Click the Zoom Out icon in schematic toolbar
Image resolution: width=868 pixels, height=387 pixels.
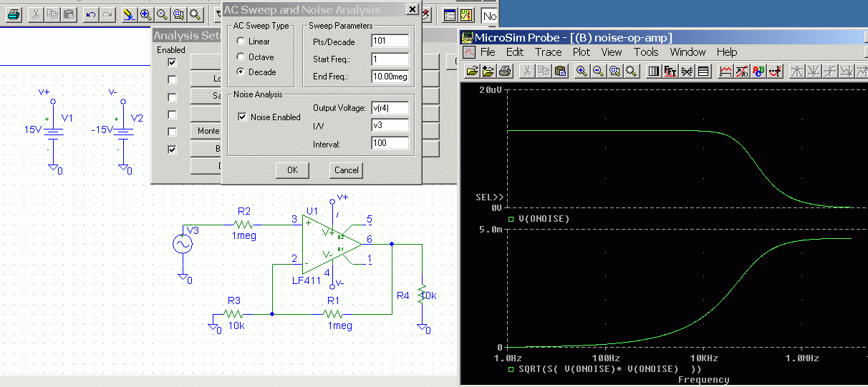(x=162, y=14)
